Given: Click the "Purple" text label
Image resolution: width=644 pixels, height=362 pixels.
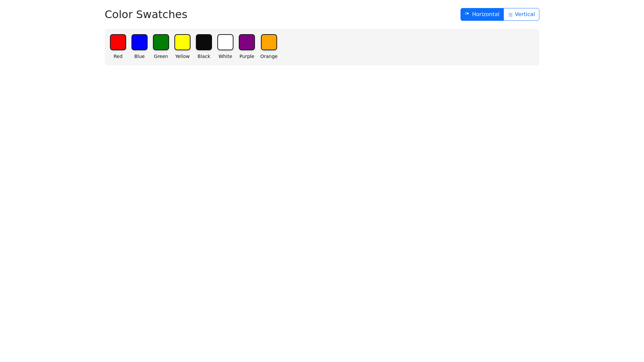Looking at the screenshot, I should 247,56.
